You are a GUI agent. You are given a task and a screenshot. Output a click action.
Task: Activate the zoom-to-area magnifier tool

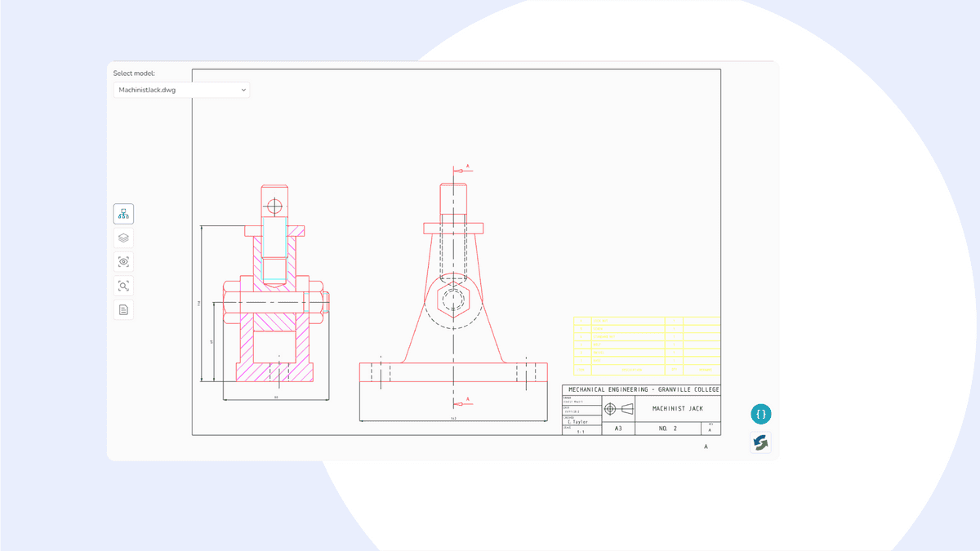pyautogui.click(x=123, y=286)
